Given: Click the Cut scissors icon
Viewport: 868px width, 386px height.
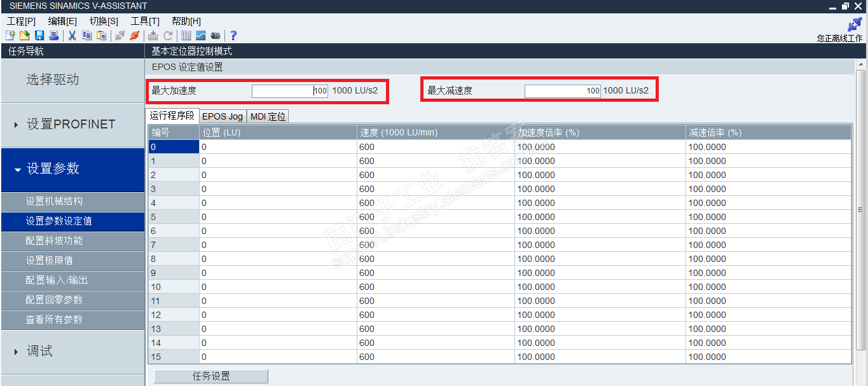Looking at the screenshot, I should [x=72, y=36].
